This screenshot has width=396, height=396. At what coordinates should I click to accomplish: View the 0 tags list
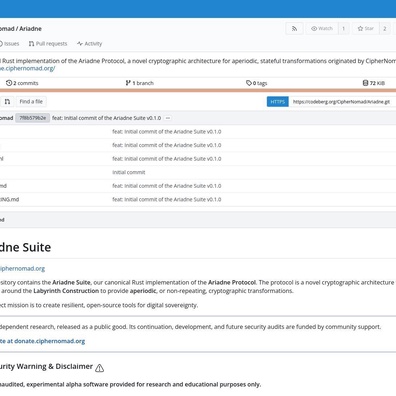[x=257, y=83]
